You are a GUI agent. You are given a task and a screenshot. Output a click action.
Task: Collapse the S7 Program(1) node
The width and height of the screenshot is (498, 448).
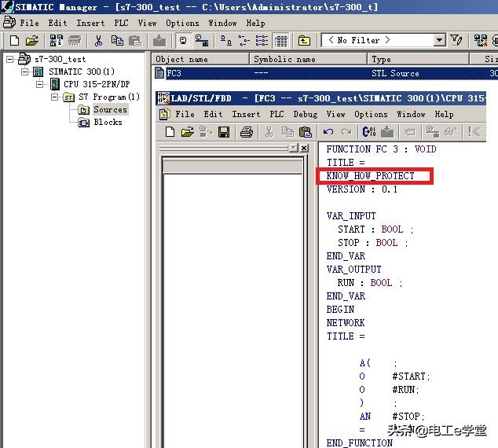pyautogui.click(x=54, y=97)
